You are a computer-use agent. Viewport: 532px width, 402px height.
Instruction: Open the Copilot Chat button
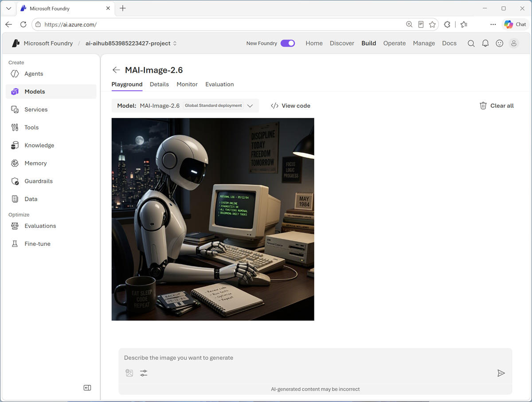pyautogui.click(x=515, y=24)
